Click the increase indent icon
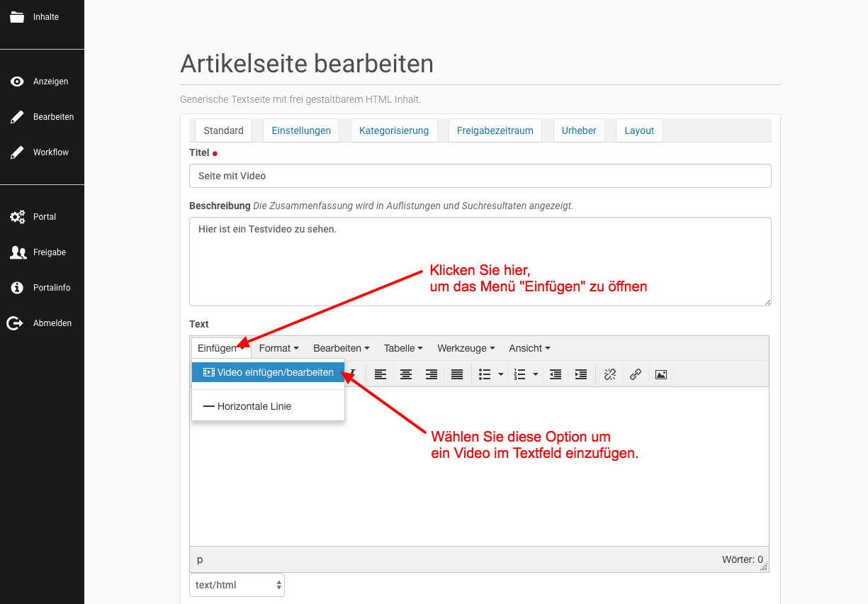The width and height of the screenshot is (868, 604). pos(581,374)
